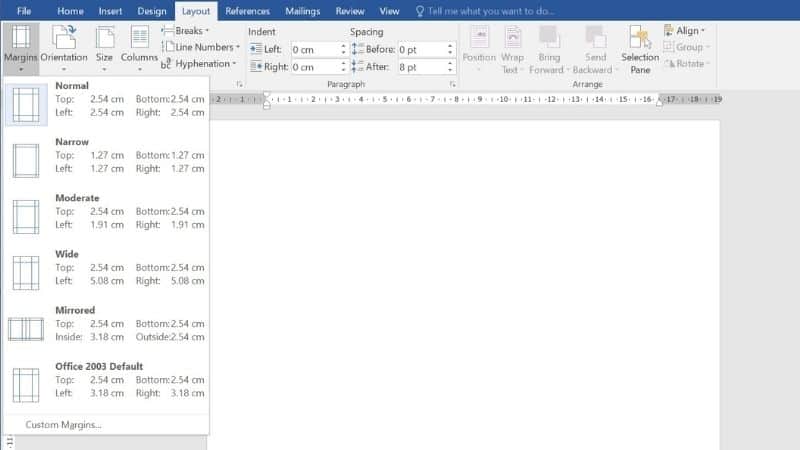Open the Line Numbers dropdown
This screenshot has width=800, height=450.
point(201,47)
